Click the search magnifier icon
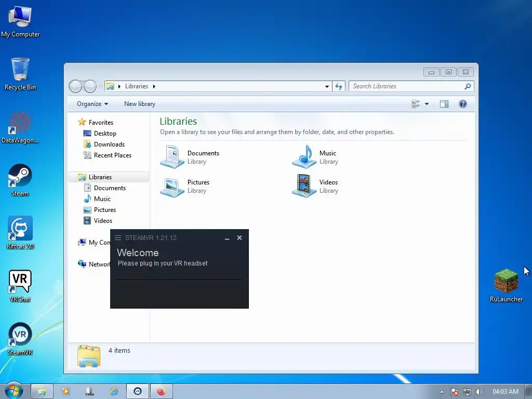 tap(468, 86)
